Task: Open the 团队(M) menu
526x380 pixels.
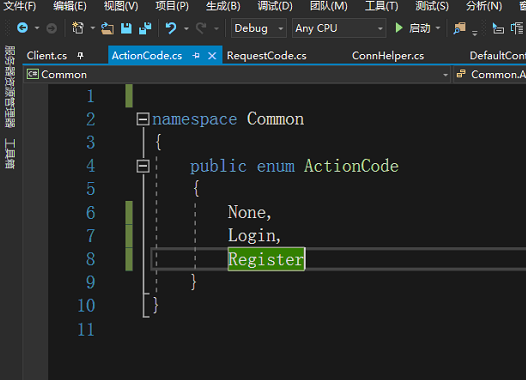Action: (329, 6)
